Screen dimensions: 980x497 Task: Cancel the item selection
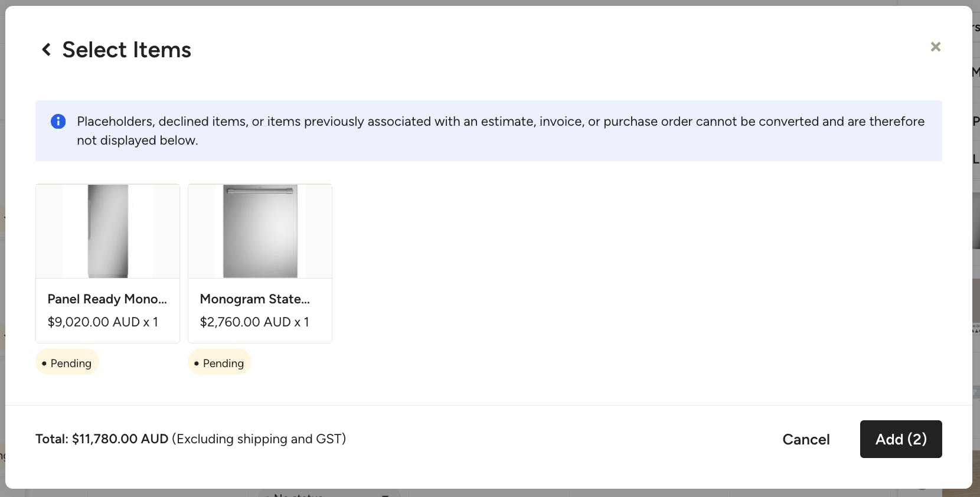click(806, 439)
